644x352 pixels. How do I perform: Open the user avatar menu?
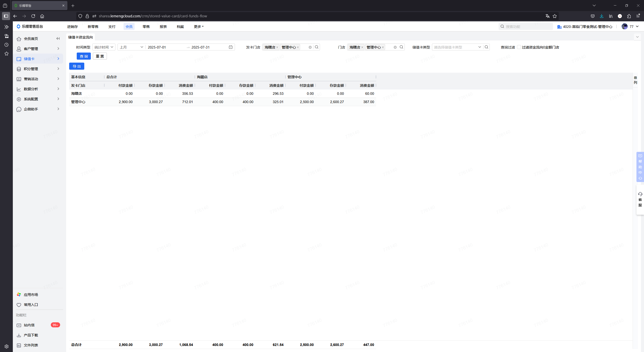point(630,26)
